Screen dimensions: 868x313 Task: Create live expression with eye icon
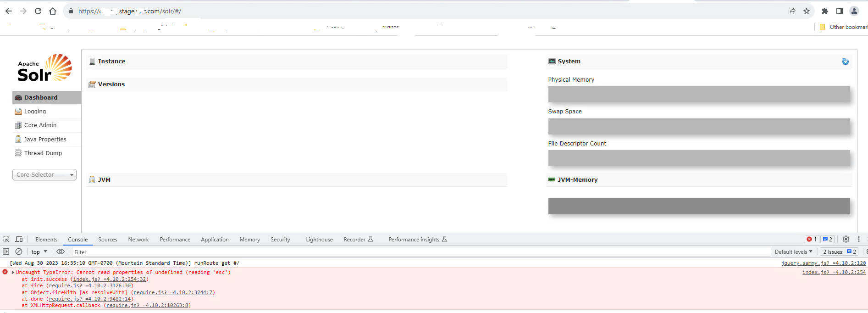[x=60, y=252]
